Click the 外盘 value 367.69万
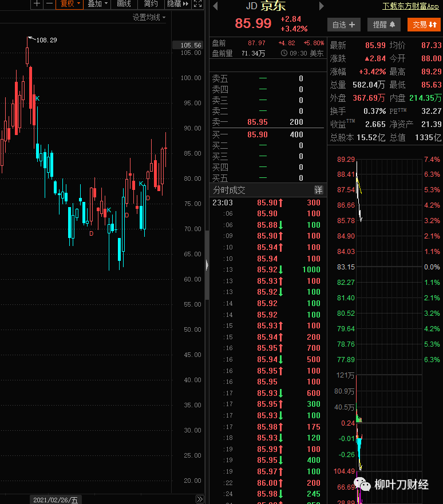 pos(369,98)
